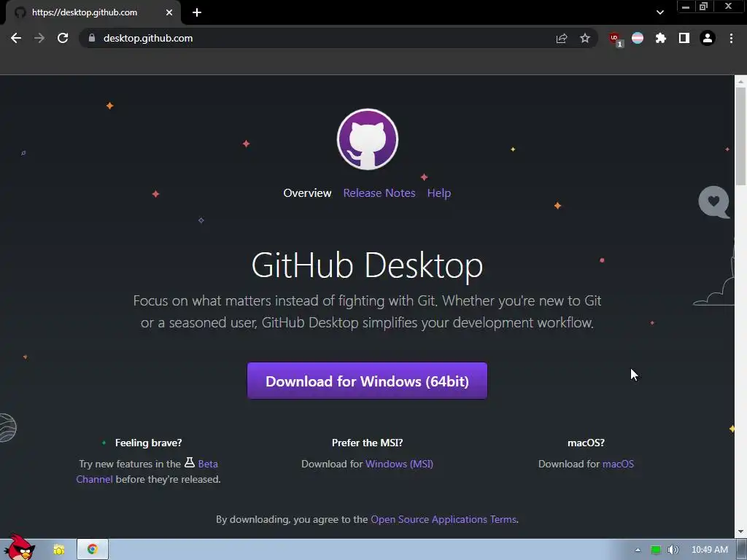Screen dimensions: 747x560
Task: Open the Chrome profile avatar
Action: click(708, 38)
